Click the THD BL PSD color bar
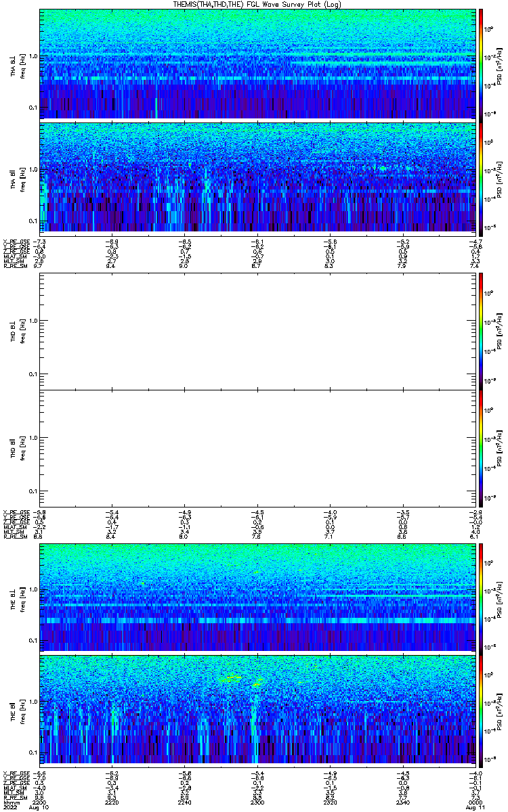The height and width of the screenshot is (812, 508). [x=481, y=330]
